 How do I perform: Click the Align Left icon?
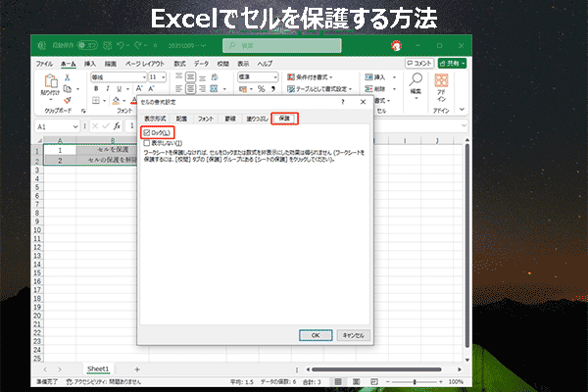(179, 89)
